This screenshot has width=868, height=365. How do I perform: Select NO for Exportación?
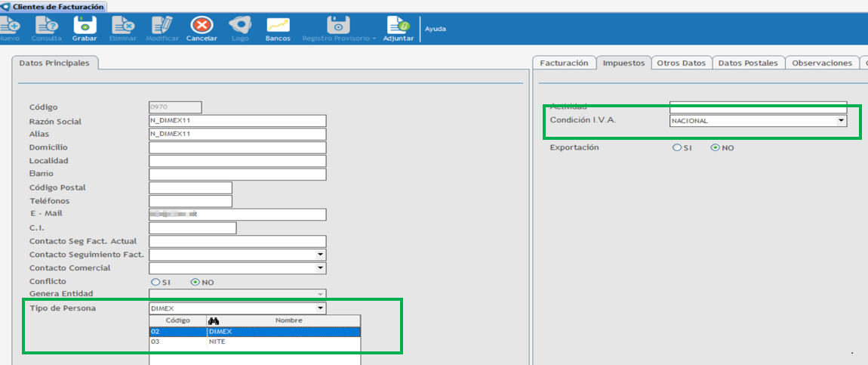pos(715,148)
